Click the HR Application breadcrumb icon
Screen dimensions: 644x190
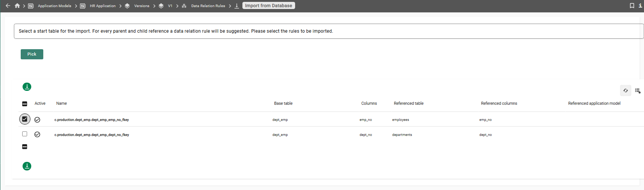click(83, 6)
